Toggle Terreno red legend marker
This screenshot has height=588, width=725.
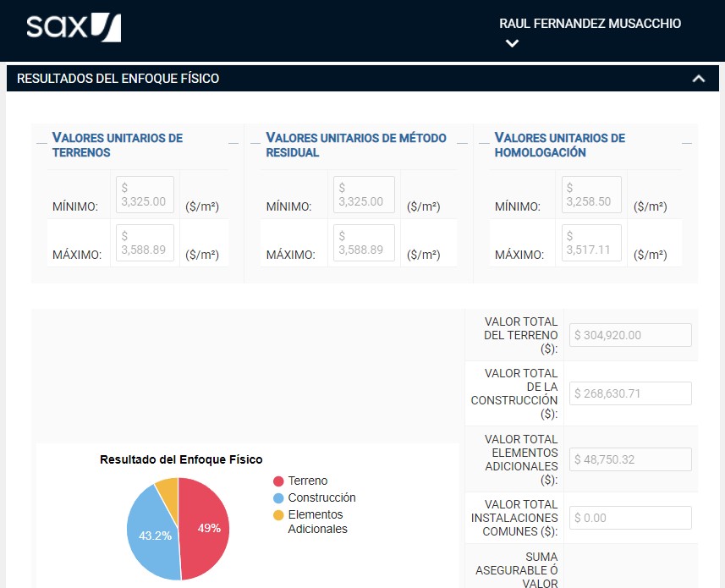click(x=277, y=481)
